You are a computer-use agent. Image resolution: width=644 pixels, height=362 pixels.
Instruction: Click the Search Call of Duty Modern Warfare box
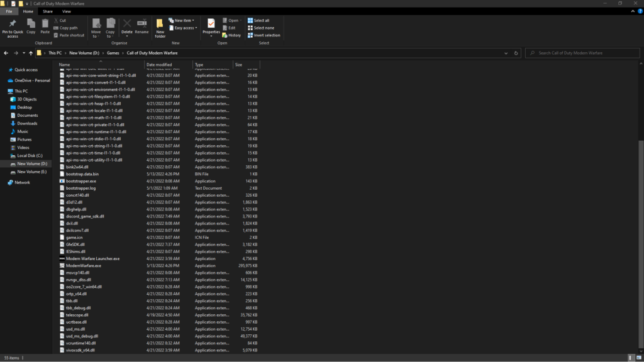(582, 53)
